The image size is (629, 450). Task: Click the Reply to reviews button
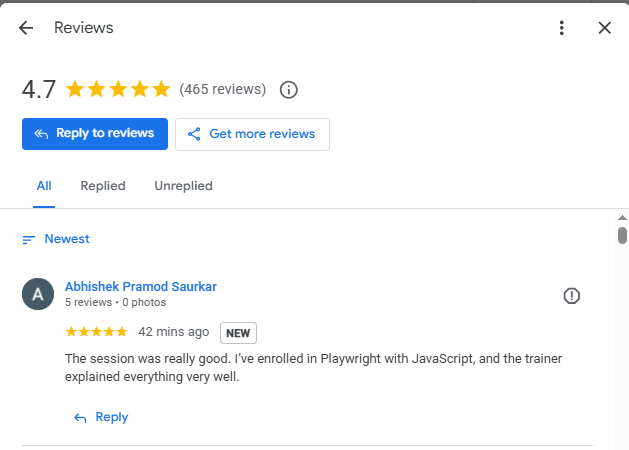coord(95,134)
